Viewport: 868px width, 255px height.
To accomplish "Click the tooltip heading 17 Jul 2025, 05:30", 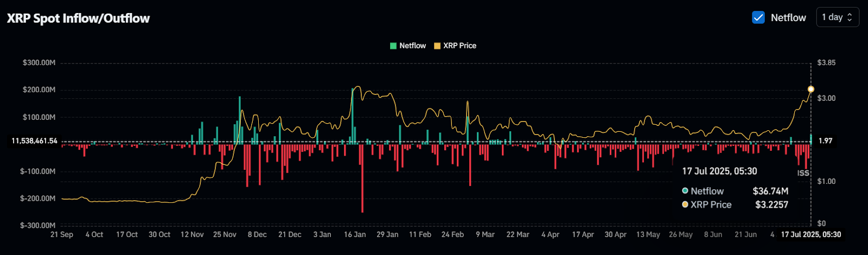I will 719,171.
